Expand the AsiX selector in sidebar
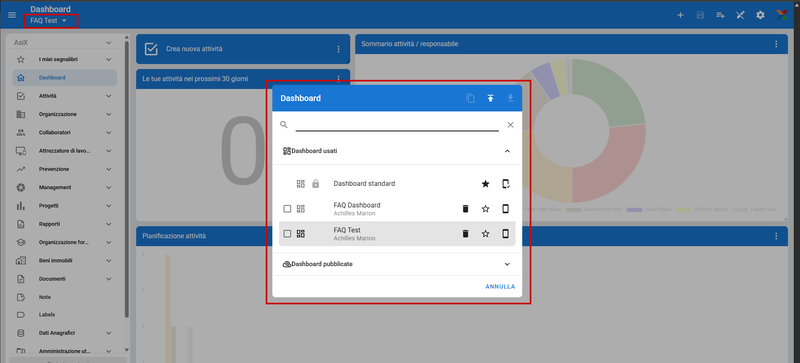800x363 pixels. point(108,43)
